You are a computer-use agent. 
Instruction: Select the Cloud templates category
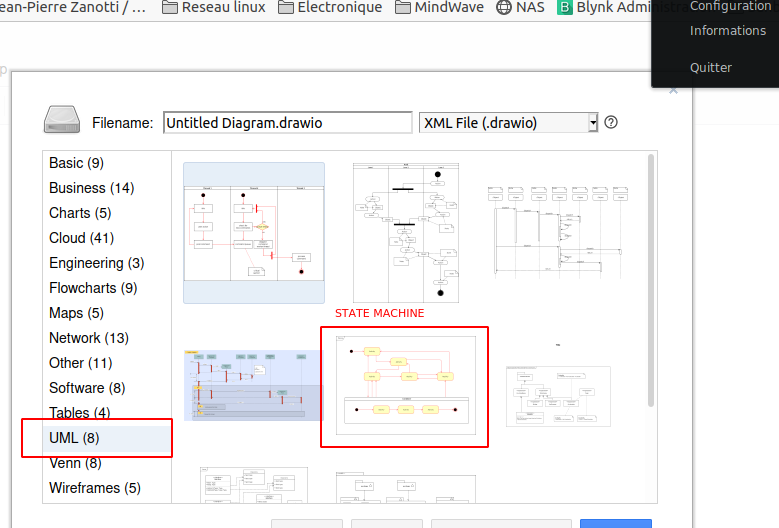[x=81, y=238]
